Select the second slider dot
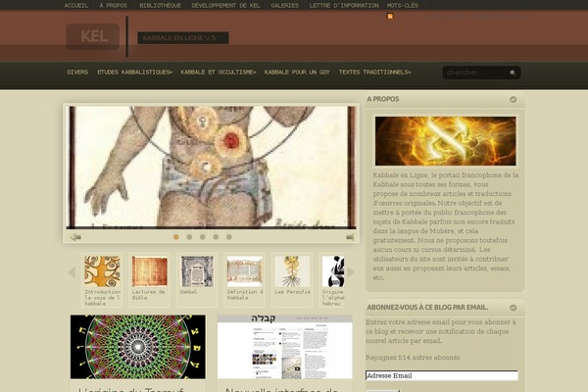Image resolution: width=588 pixels, height=392 pixels. click(x=189, y=237)
